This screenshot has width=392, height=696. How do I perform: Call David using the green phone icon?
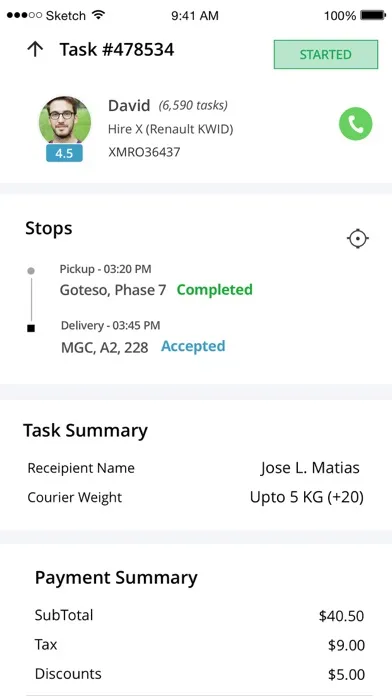click(x=356, y=124)
